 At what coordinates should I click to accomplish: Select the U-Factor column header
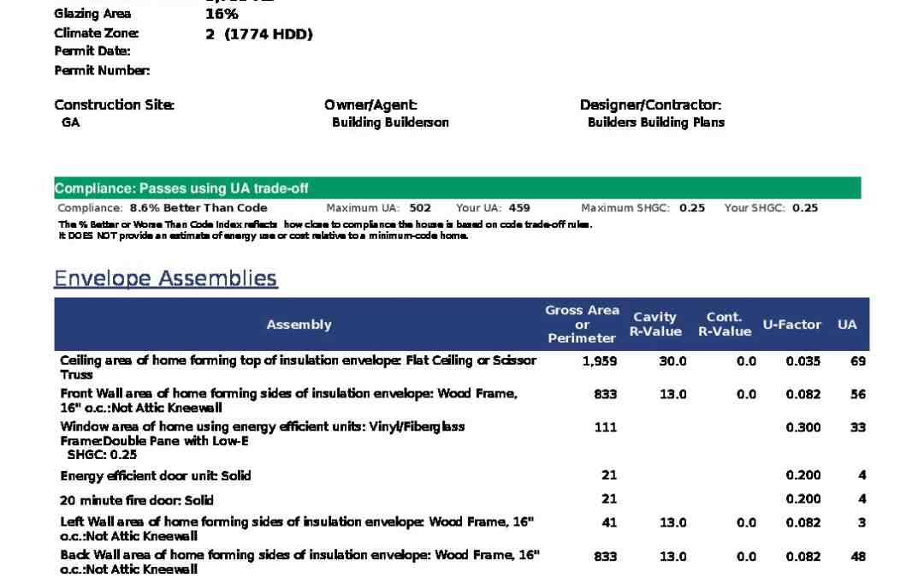(791, 325)
